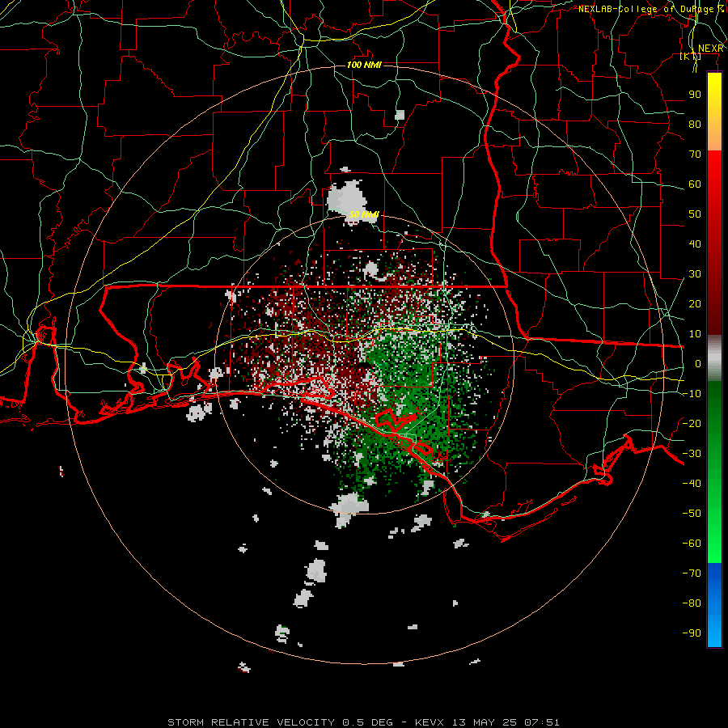Click the positive 80 scale label
This screenshot has width=728, height=728.
(695, 125)
